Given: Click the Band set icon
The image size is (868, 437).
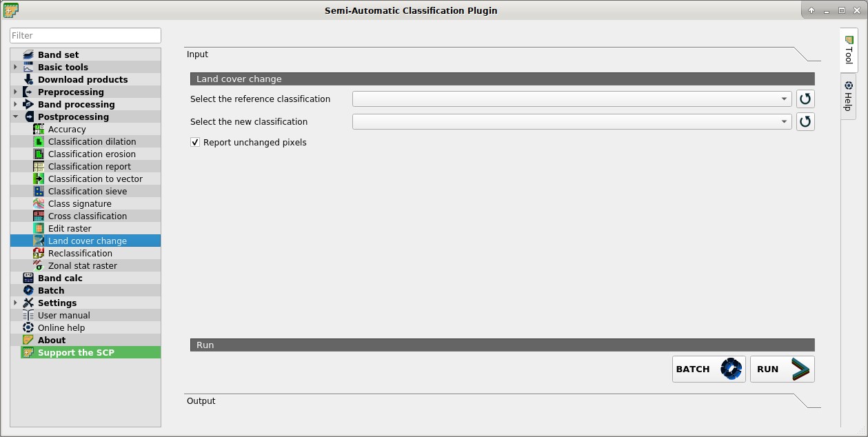Looking at the screenshot, I should pos(28,54).
